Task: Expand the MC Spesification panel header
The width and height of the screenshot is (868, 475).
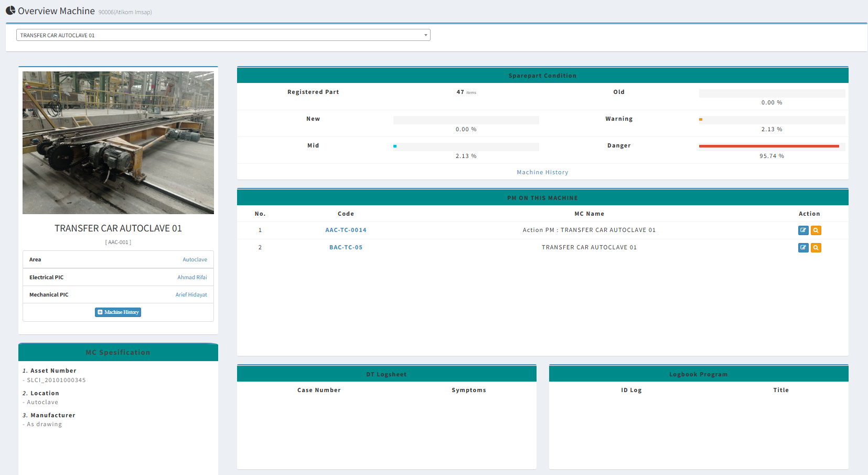Action: click(x=118, y=352)
